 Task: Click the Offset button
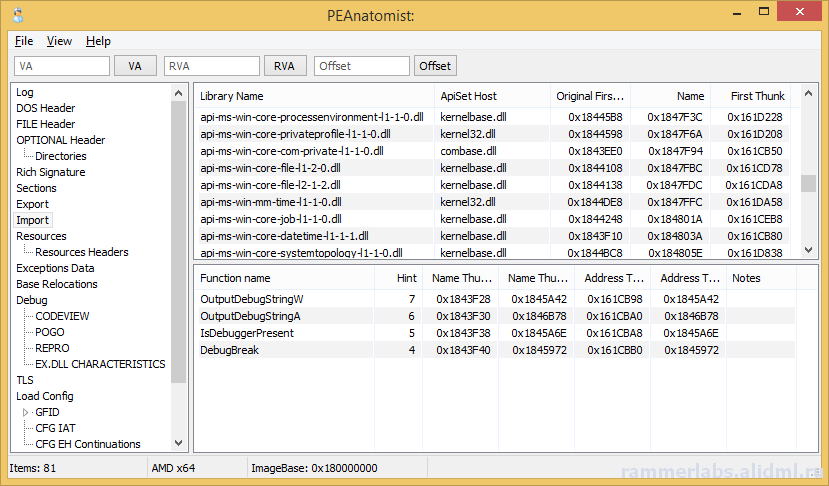tap(435, 66)
